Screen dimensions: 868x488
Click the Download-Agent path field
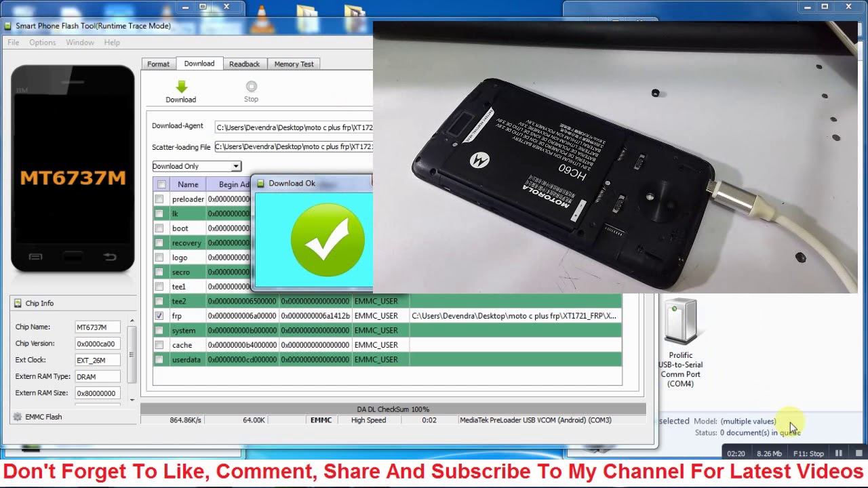[294, 127]
